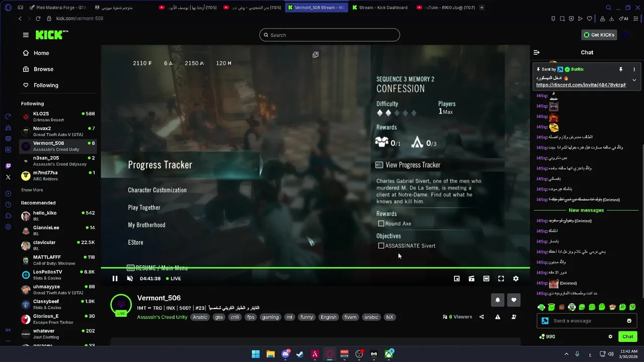
Task: Click the video pop-out icon
Action: [315, 54]
